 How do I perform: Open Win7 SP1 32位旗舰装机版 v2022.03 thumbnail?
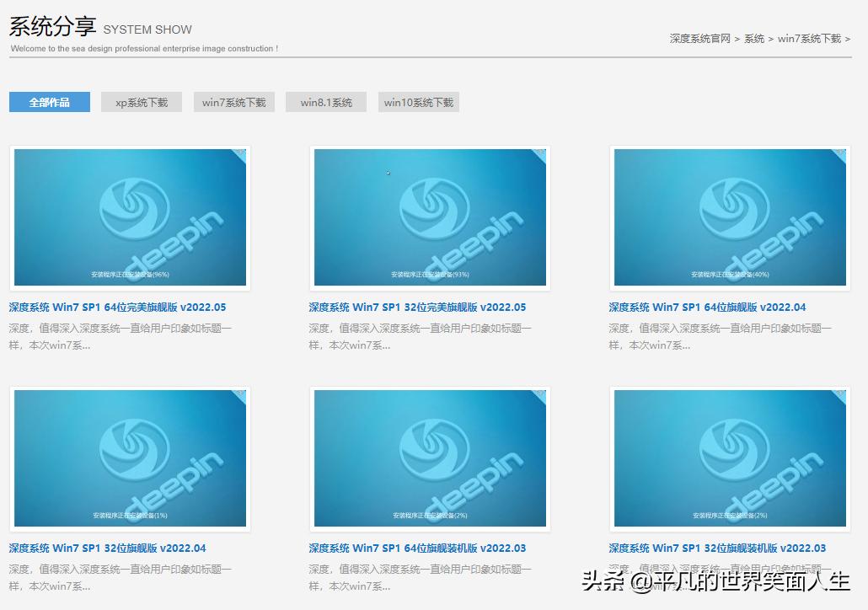(730, 458)
